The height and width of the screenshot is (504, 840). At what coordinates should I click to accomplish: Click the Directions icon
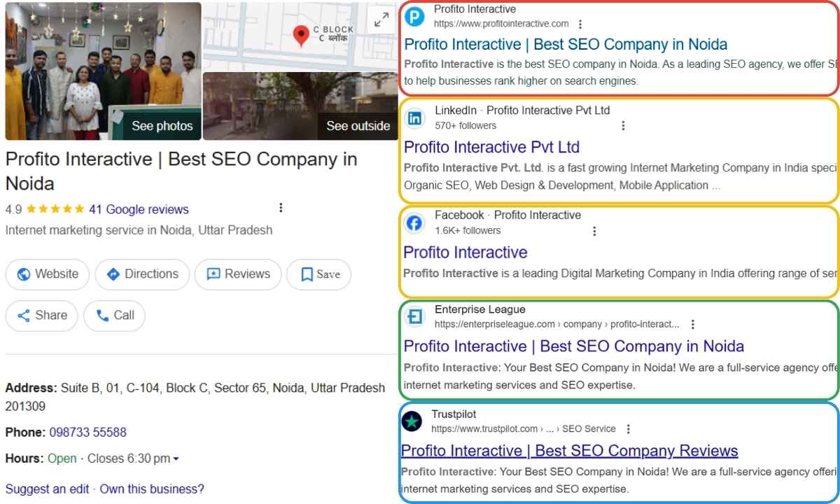click(113, 274)
